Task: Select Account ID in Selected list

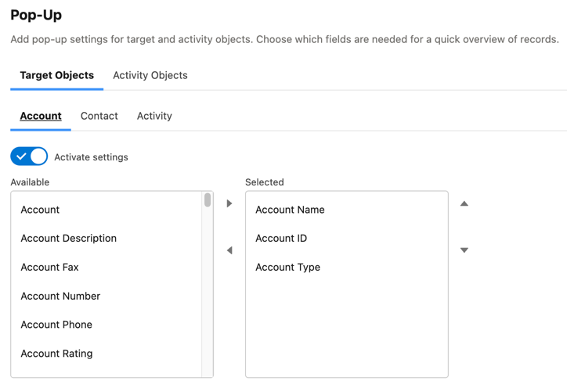Action: coord(281,239)
